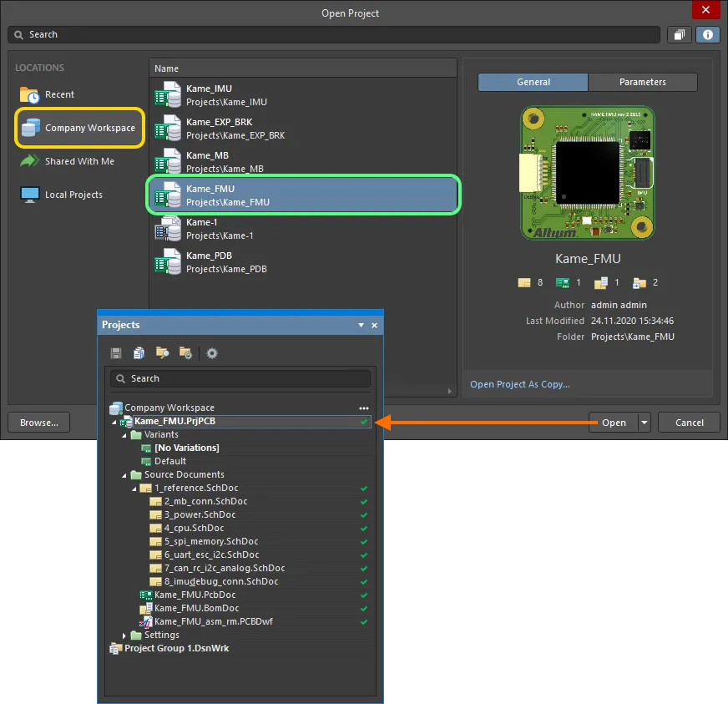Select the Company Workspace location
Screen dimensions: 728x704
click(x=79, y=128)
